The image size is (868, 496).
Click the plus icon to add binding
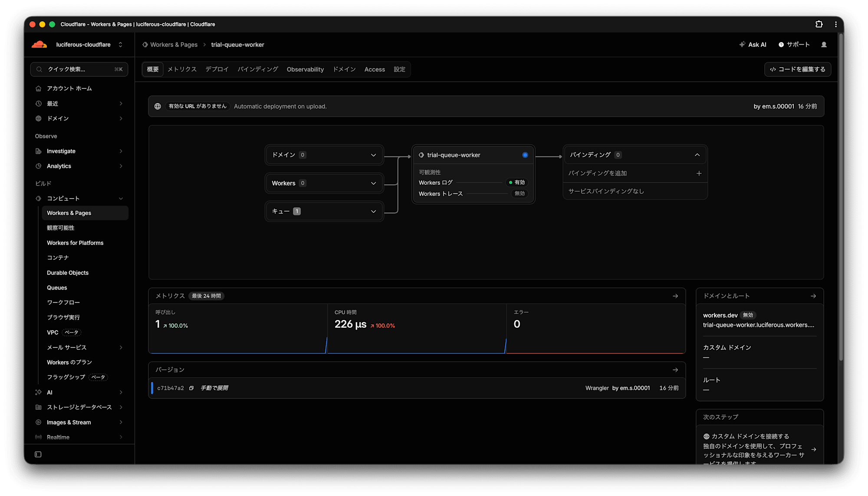(699, 173)
